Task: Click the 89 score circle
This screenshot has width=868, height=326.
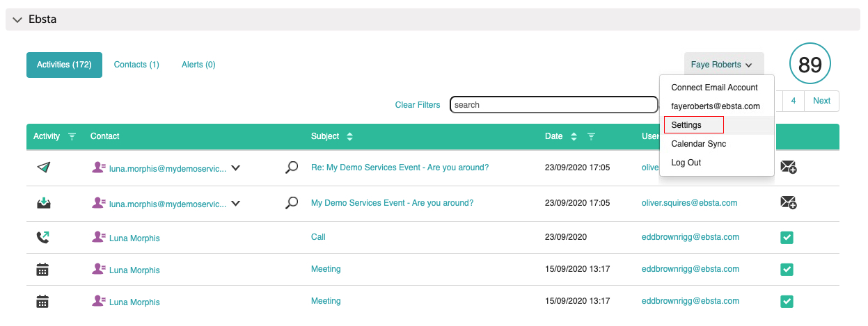Action: 810,65
